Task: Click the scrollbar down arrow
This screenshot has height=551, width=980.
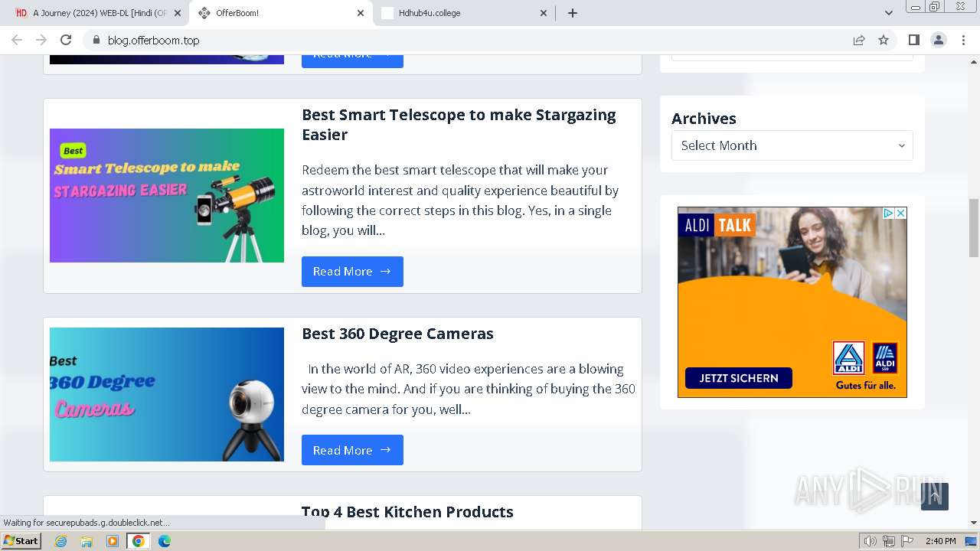Action: tap(974, 523)
